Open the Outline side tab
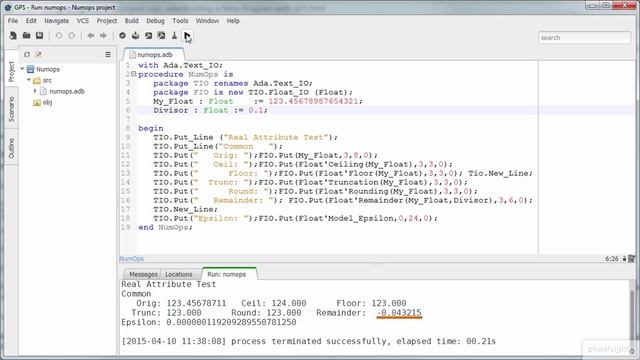 tap(11, 148)
